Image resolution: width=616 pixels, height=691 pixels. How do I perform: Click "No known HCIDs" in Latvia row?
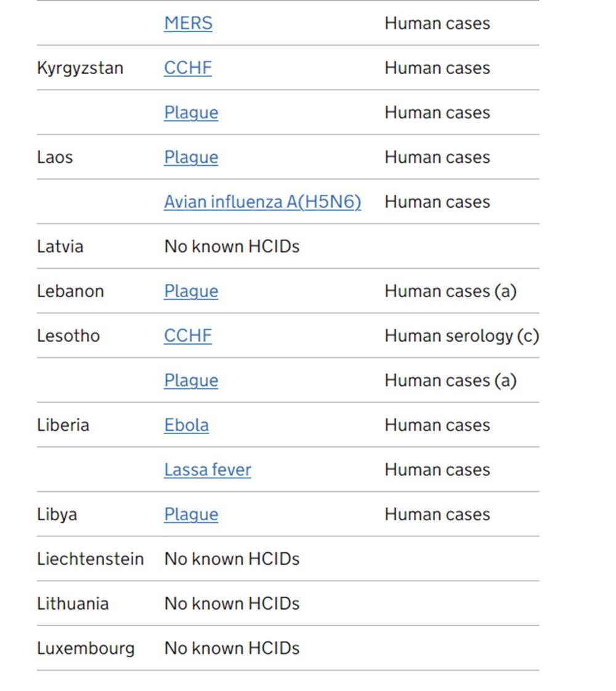[232, 247]
